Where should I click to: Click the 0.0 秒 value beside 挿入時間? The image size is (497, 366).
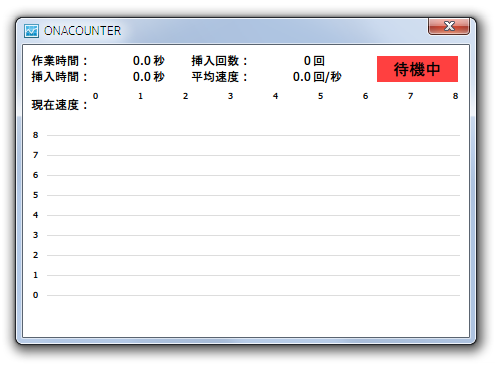point(149,77)
